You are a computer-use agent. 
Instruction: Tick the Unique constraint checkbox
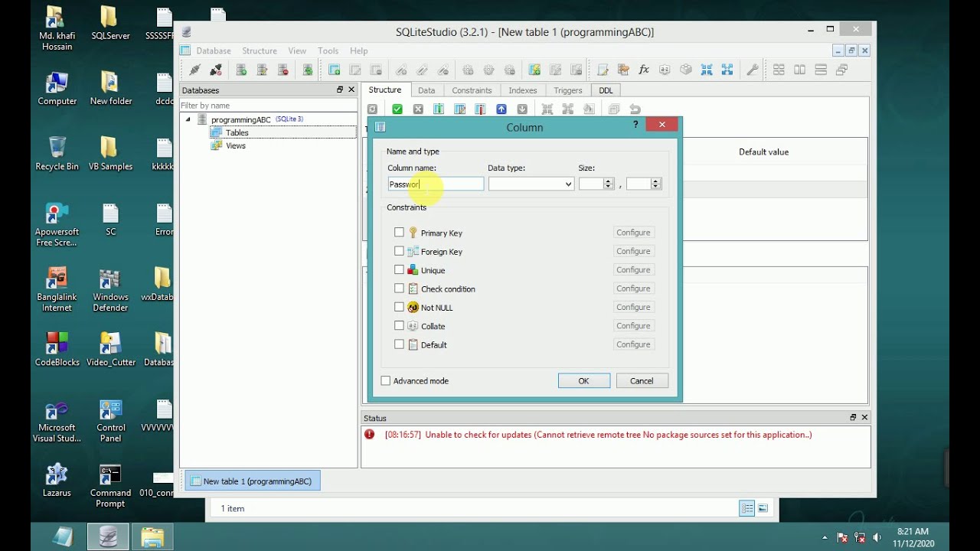(x=399, y=270)
